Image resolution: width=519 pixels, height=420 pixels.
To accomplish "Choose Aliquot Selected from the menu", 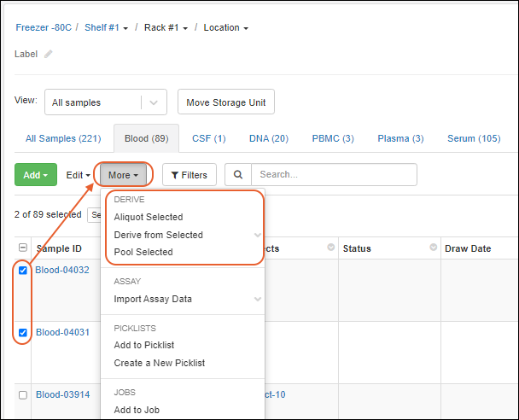I will 149,217.
